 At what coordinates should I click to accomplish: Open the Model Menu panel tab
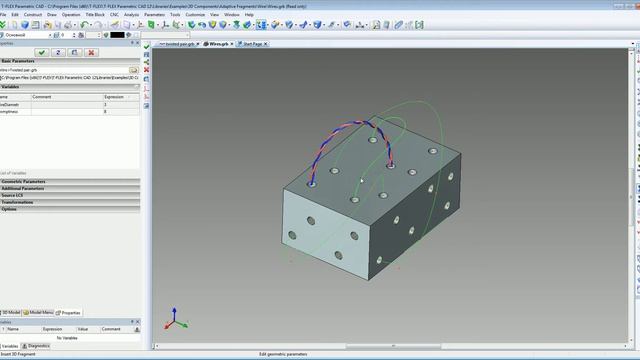[x=38, y=313]
